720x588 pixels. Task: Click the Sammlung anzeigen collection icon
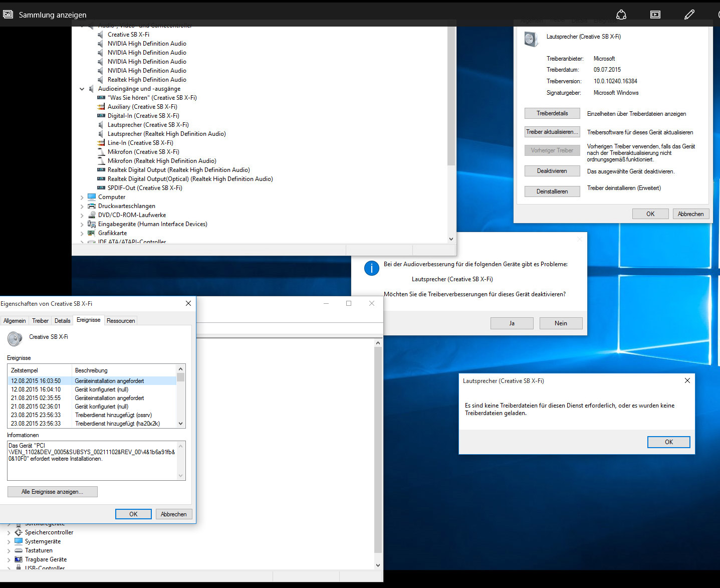click(x=8, y=15)
